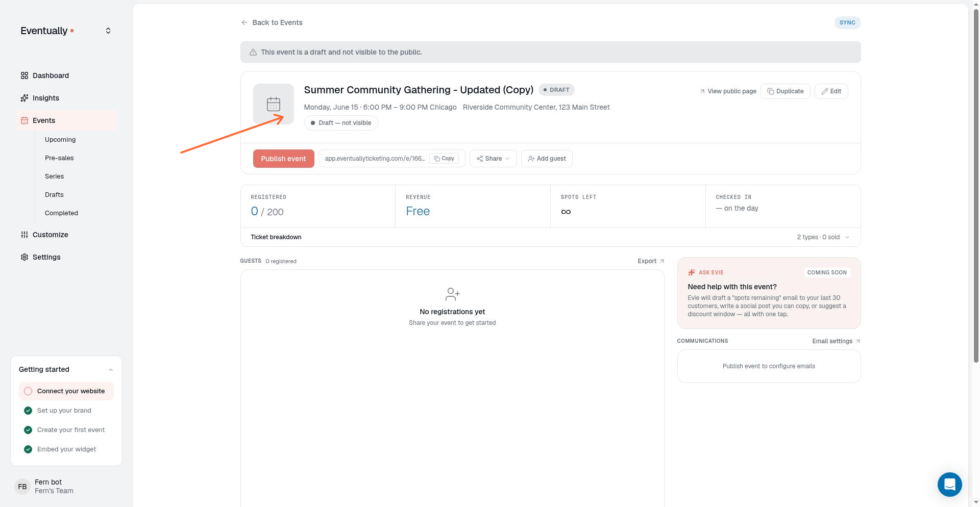Click the Insights sparkle icon

click(x=24, y=98)
